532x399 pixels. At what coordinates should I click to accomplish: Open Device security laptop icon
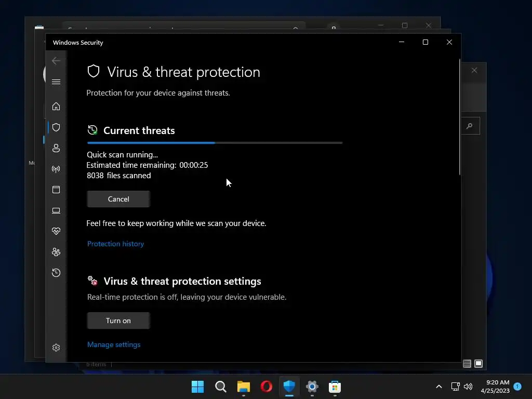(56, 211)
